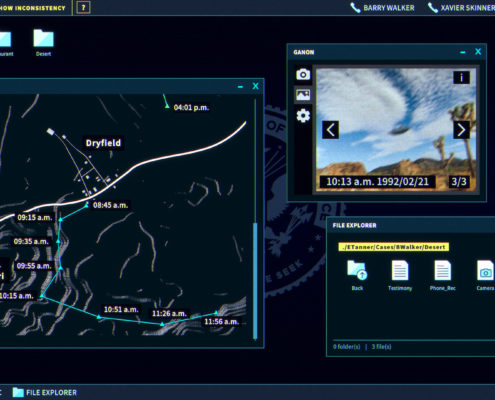
Task: Select the 10:51 a.m. map marker
Action: click(99, 317)
